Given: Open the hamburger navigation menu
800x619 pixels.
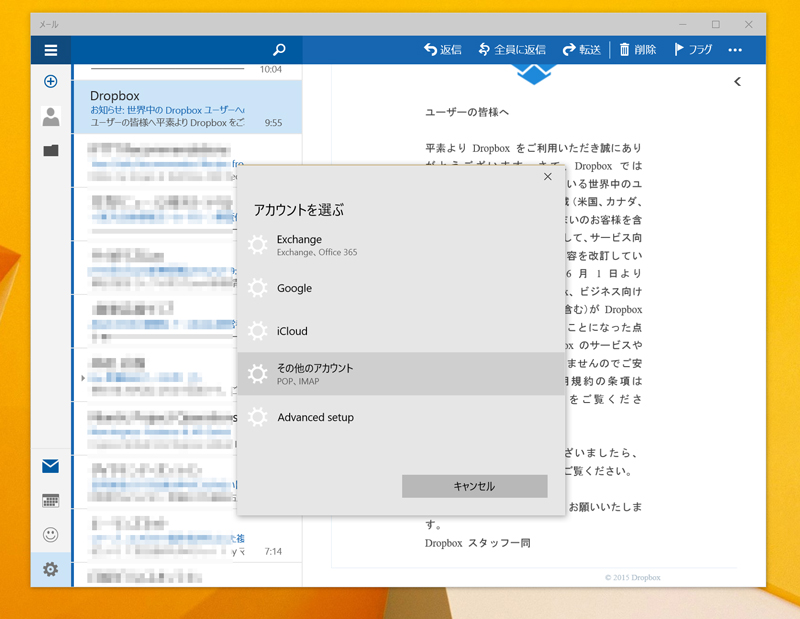Looking at the screenshot, I should click(x=51, y=50).
